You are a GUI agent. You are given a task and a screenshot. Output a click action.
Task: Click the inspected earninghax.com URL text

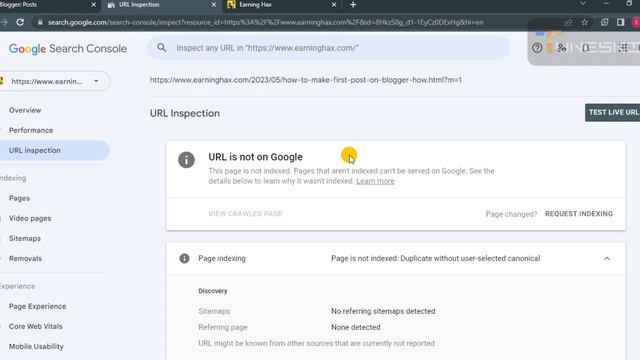305,80
